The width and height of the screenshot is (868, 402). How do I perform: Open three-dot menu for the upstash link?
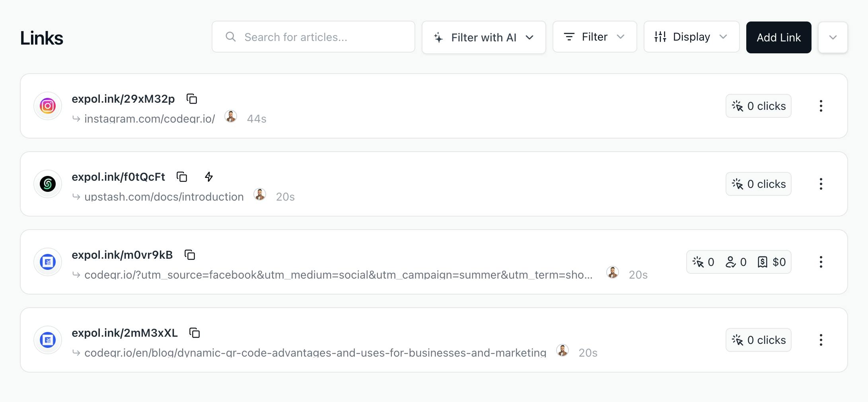[821, 184]
